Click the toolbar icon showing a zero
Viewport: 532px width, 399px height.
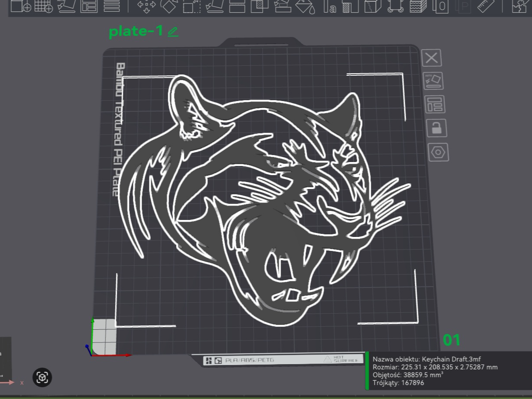coord(441,6)
